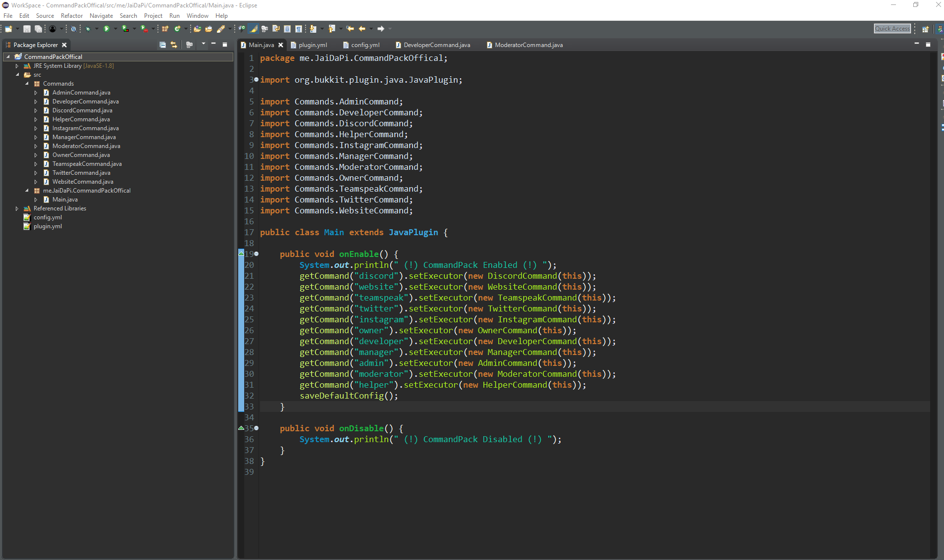Collapse the Commands package in tree

click(27, 84)
